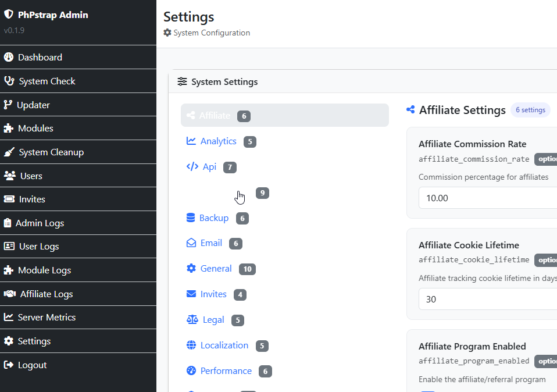Click the 'Affiliate Program Enabled' heading
The height and width of the screenshot is (392, 557).
[x=472, y=346]
